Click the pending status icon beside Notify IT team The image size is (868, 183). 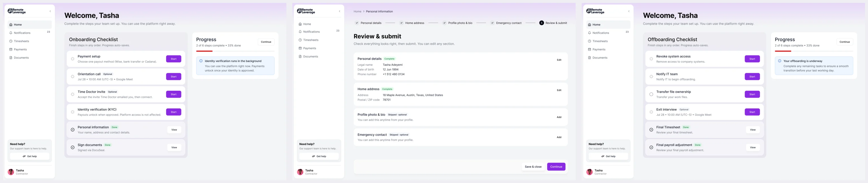click(651, 77)
